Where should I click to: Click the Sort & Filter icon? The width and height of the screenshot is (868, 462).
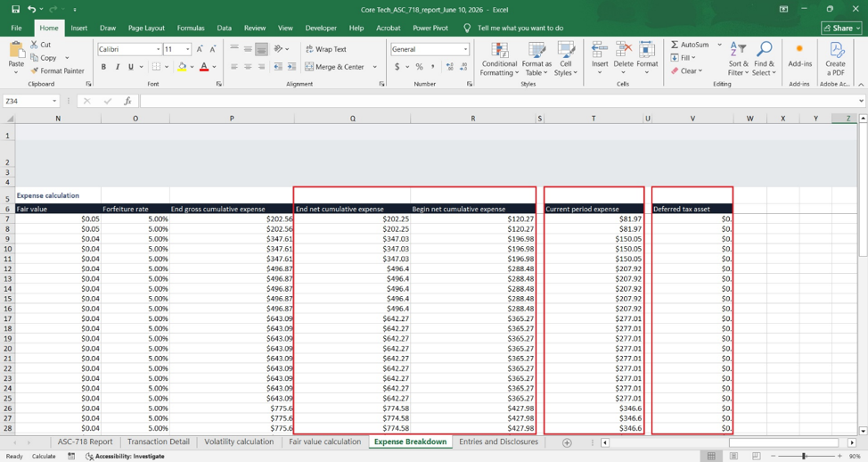coord(738,59)
